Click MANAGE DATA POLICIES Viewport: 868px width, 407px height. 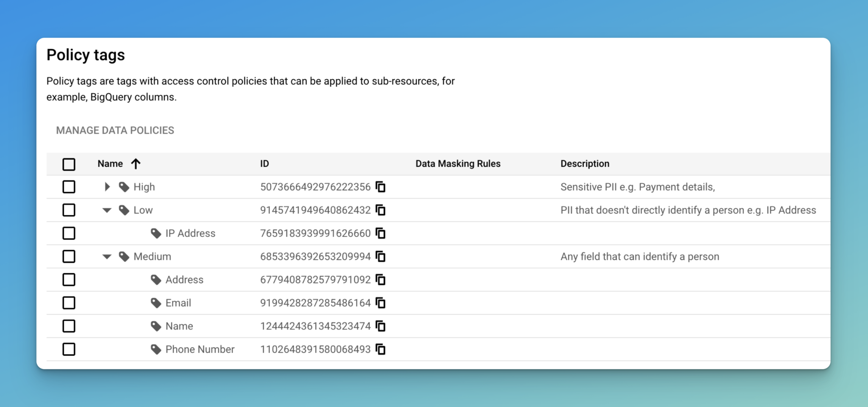(115, 130)
